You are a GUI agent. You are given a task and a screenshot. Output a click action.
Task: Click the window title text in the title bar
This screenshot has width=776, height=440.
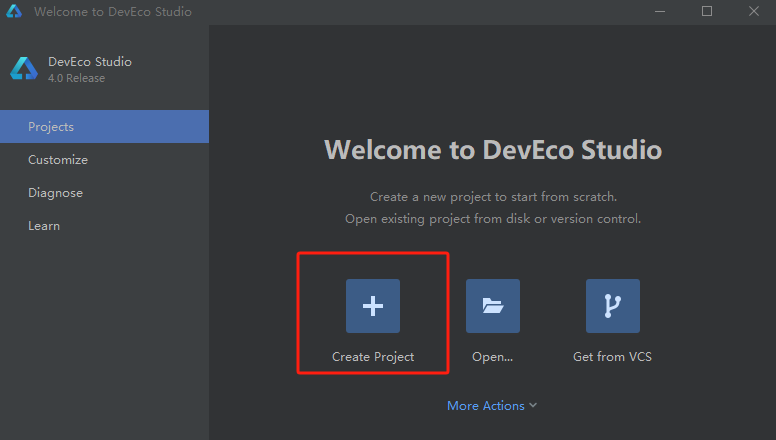[x=113, y=12]
